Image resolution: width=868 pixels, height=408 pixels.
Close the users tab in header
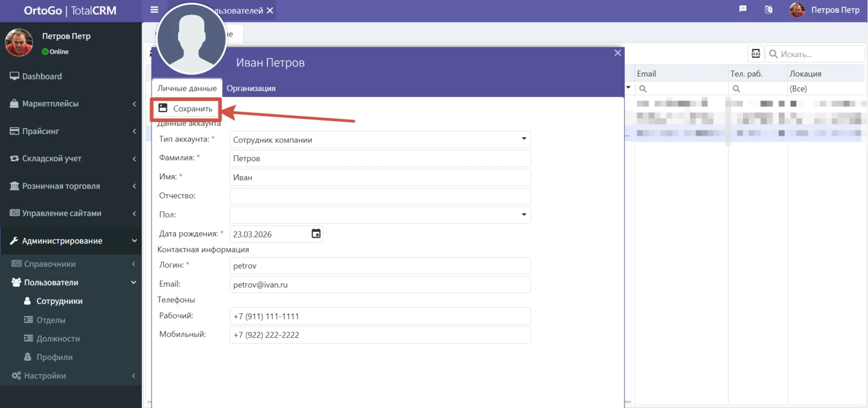[270, 10]
